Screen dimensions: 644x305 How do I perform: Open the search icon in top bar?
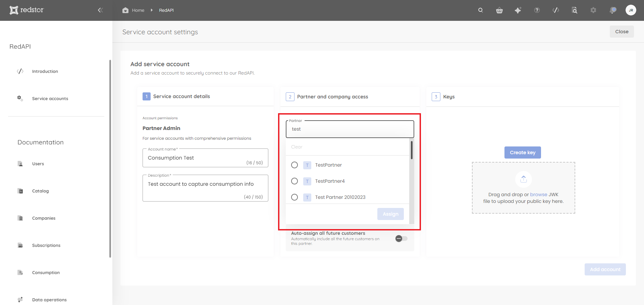tap(481, 10)
